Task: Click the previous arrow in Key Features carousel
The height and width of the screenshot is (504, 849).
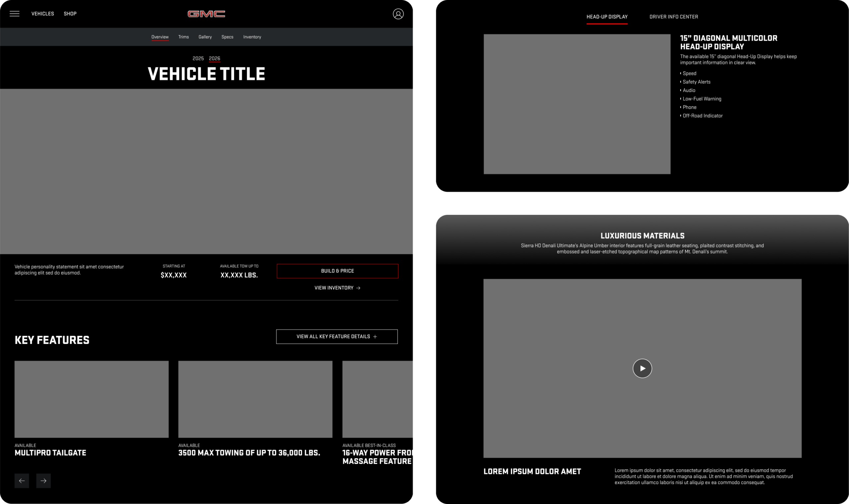Action: coord(22,480)
